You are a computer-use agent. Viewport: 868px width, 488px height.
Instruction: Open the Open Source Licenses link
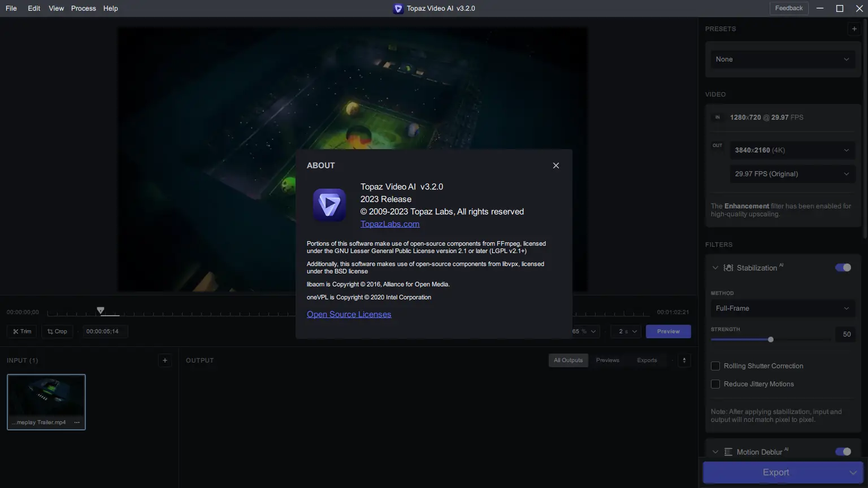(x=349, y=315)
